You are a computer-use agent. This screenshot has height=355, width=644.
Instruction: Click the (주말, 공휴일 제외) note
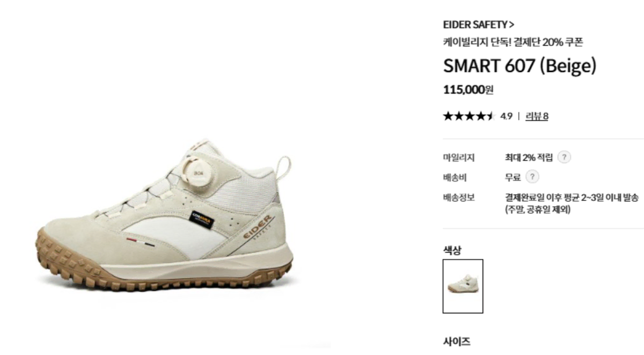[538, 209]
